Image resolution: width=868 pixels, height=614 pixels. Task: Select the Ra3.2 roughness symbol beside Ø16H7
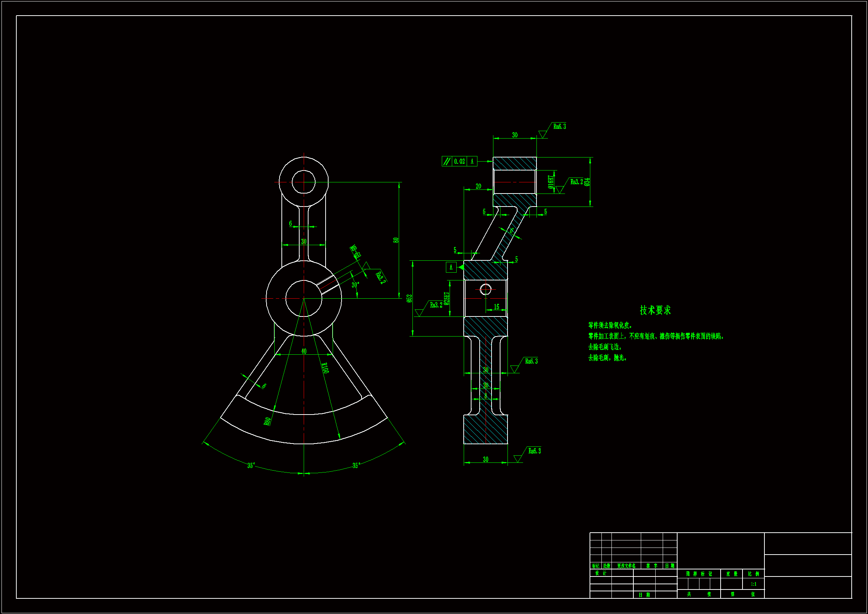[576, 182]
